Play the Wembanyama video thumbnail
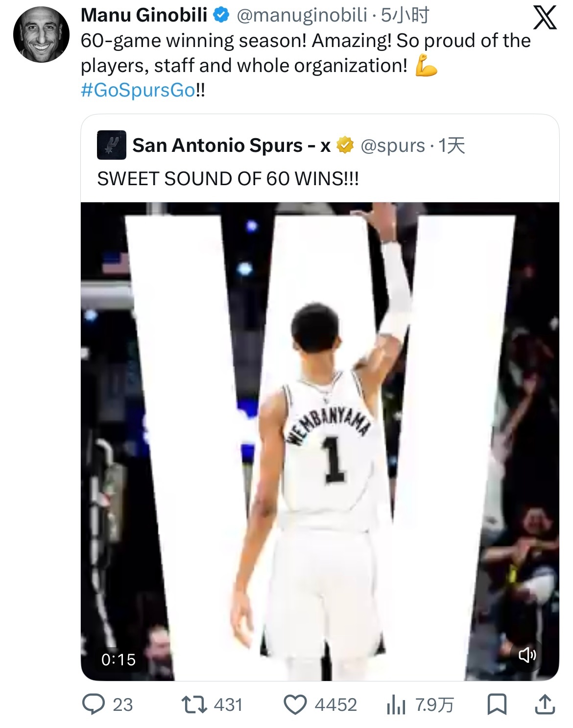This screenshot has height=728, width=573. (x=320, y=441)
